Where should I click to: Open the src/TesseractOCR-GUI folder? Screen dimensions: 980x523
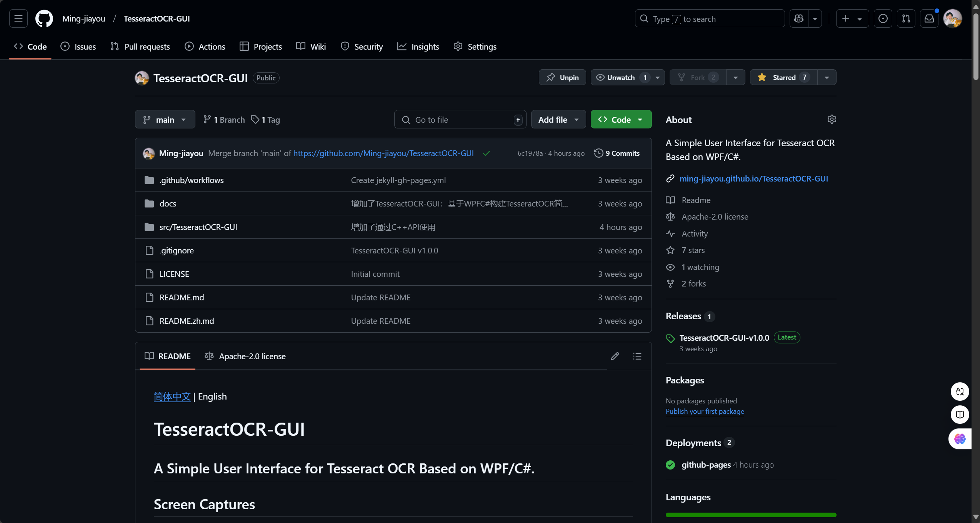(198, 227)
